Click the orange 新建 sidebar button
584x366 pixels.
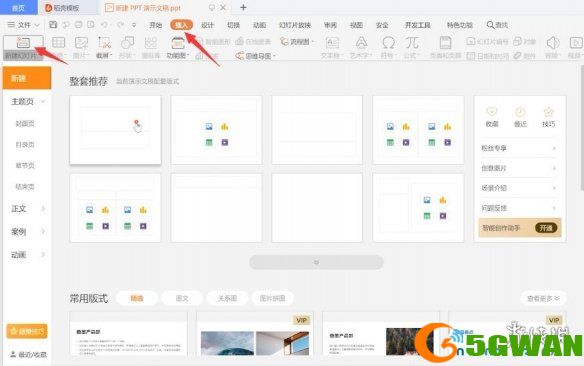(27, 78)
